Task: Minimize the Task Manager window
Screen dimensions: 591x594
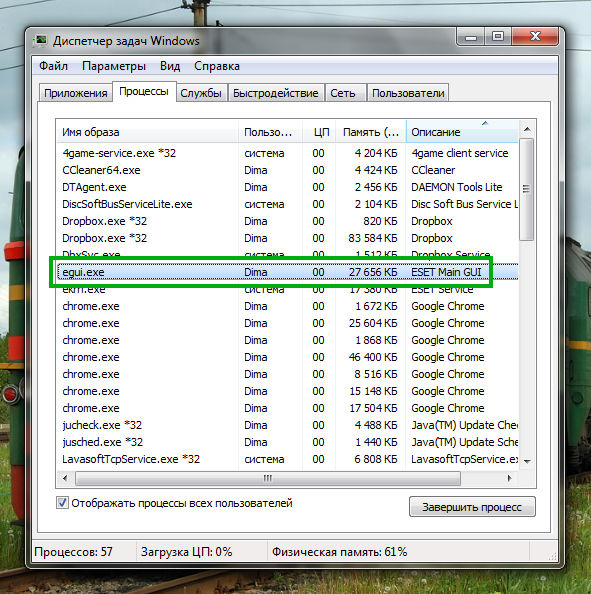Action: click(x=471, y=37)
